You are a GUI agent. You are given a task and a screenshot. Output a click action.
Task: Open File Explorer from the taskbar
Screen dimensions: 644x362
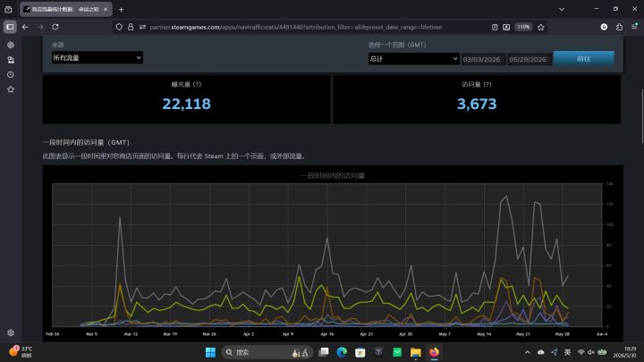coord(416,352)
